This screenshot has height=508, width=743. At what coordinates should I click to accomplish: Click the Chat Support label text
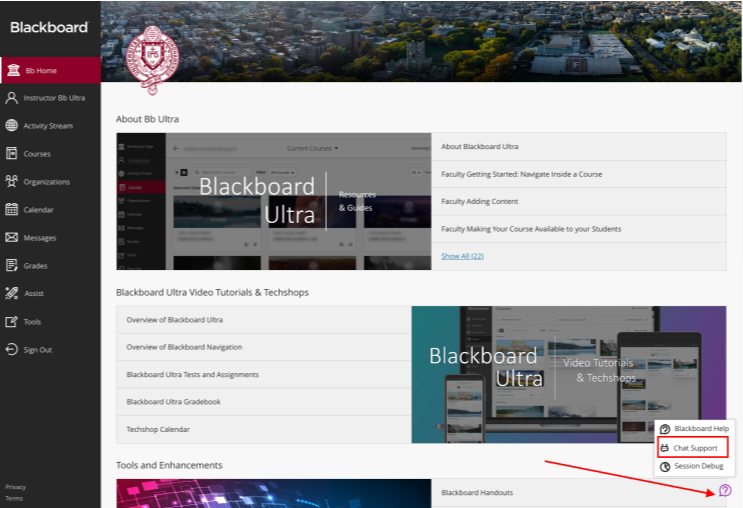point(696,448)
